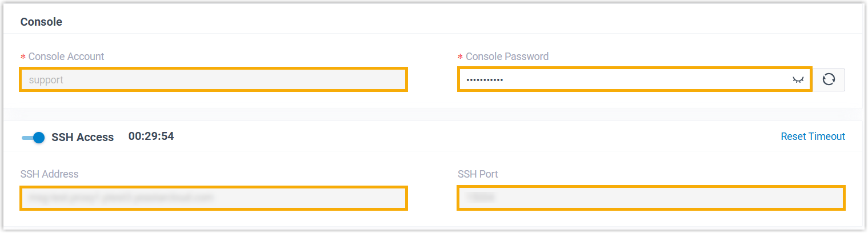Image resolution: width=868 pixels, height=233 pixels.
Task: Reveal the Console Password with eye icon
Action: point(798,80)
